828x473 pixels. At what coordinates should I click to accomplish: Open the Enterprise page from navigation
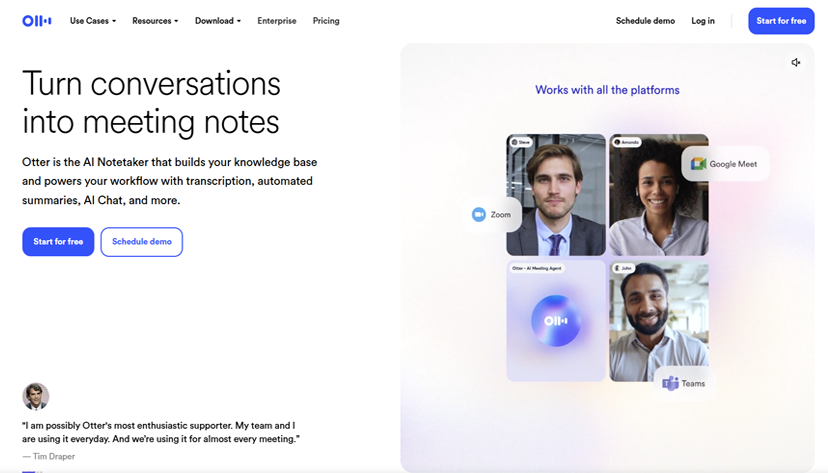pyautogui.click(x=277, y=21)
